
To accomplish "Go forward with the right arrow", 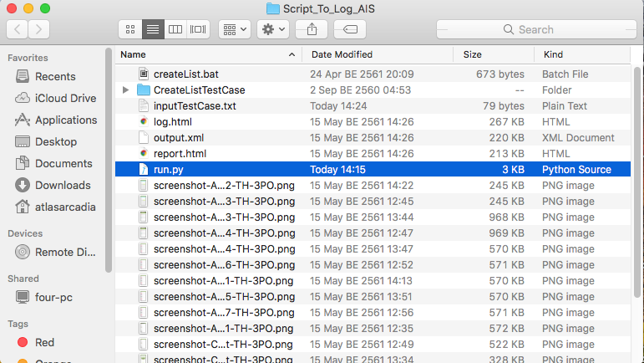I will 39,29.
